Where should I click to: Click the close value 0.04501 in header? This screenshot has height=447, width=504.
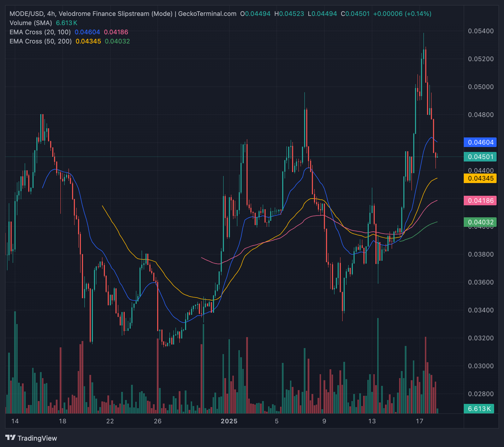pos(358,14)
